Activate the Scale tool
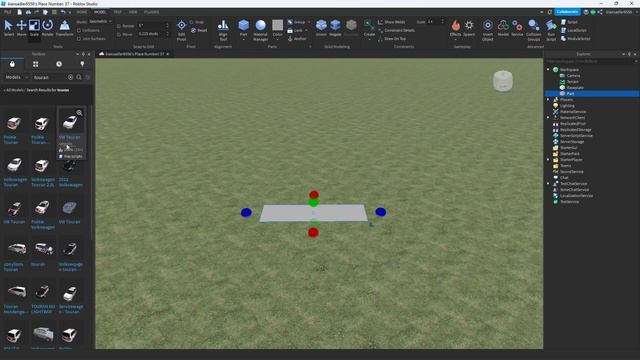Viewport: 640px width, 360px height. (34, 28)
